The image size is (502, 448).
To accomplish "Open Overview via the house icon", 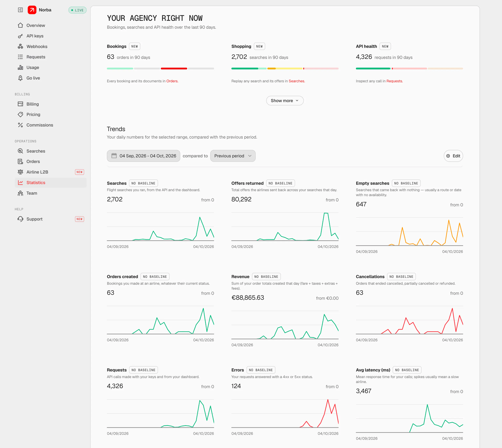I will (x=20, y=25).
